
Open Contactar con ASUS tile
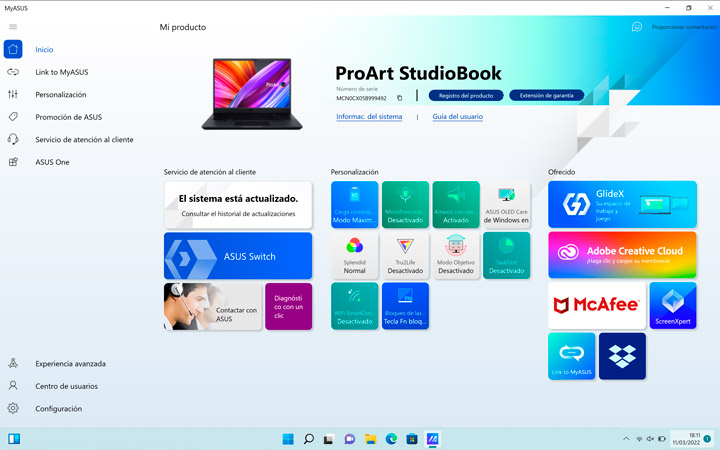[x=213, y=306]
